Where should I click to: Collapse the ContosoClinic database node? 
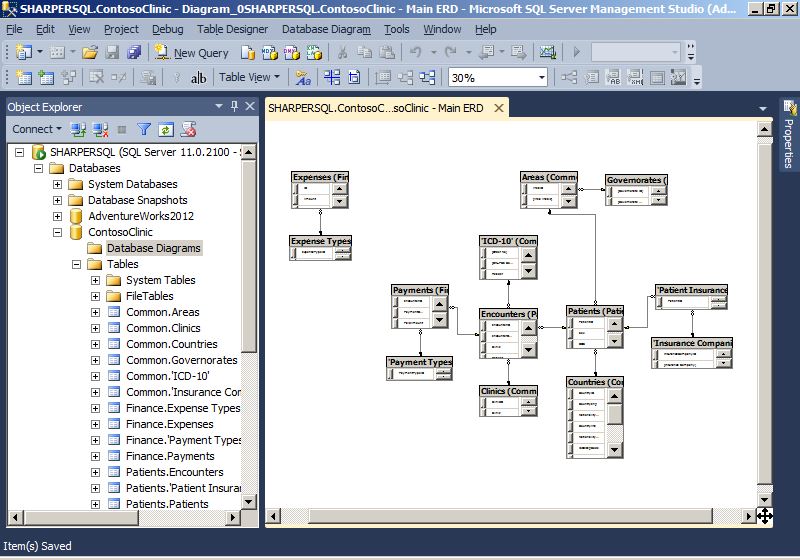(58, 232)
